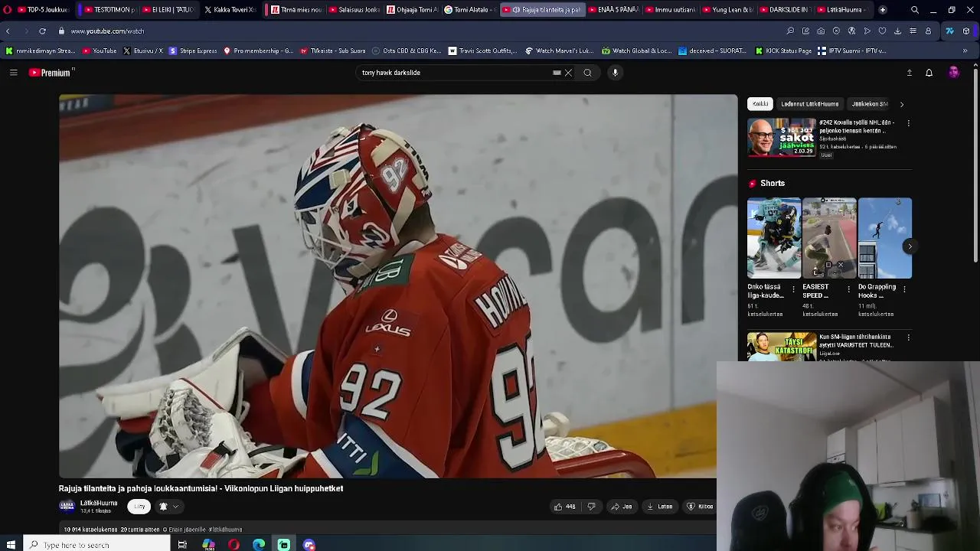Open the TÄYSI KATASTROFI video thumbnail
This screenshot has width=980, height=551.
[x=782, y=346]
